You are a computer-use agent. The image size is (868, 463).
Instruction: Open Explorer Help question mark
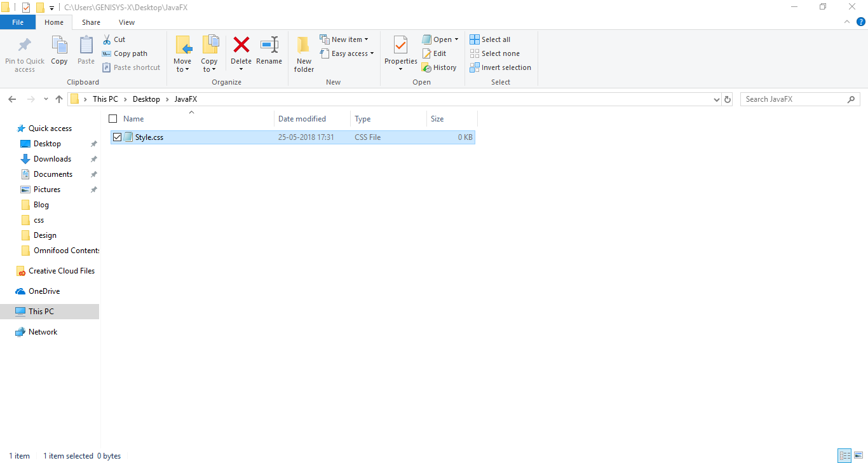point(861,22)
